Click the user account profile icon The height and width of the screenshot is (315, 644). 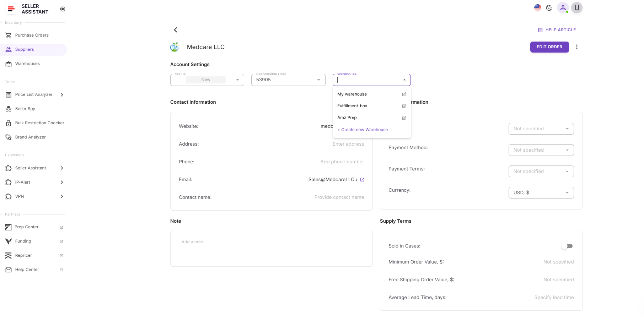click(563, 8)
